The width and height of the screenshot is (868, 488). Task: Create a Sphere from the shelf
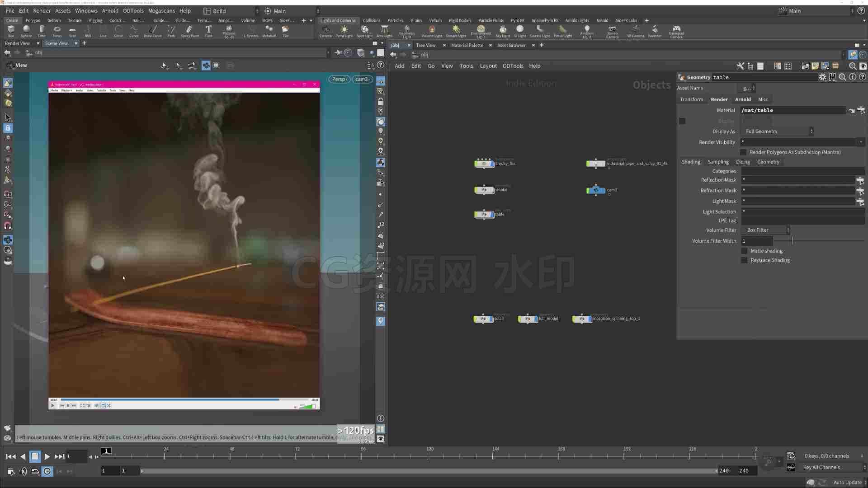pos(26,31)
